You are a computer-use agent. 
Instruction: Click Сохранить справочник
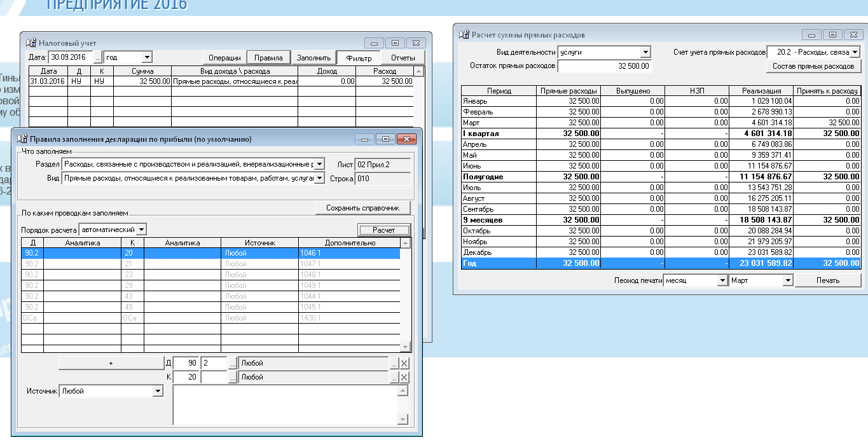pos(363,208)
